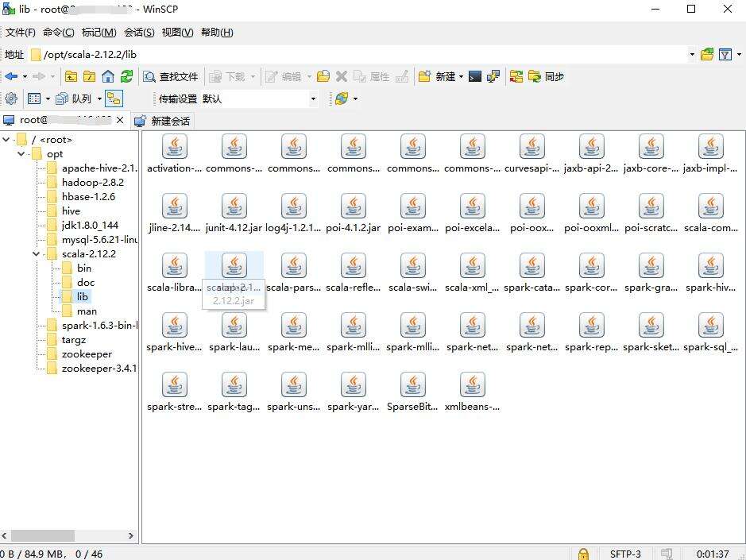
Task: Select the scala-libra... jar file
Action: coord(175,272)
